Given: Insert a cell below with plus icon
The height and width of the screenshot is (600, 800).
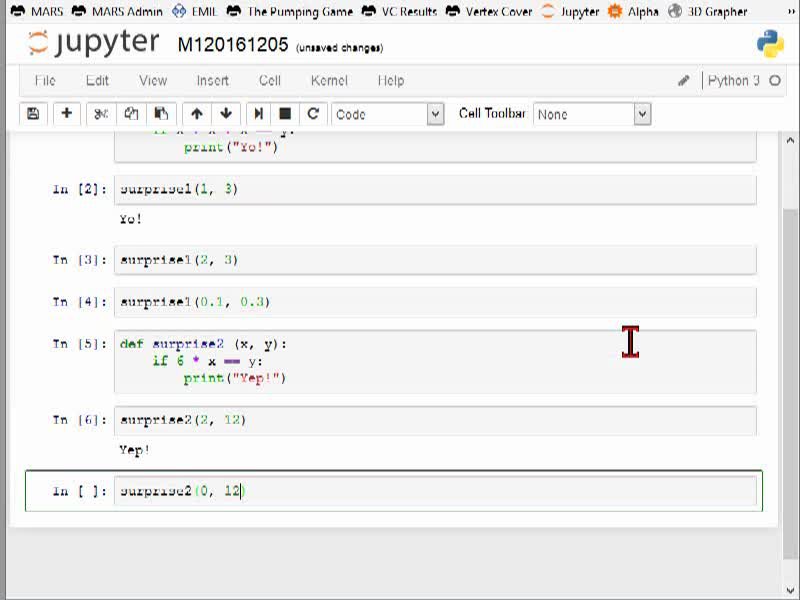Looking at the screenshot, I should tap(66, 114).
